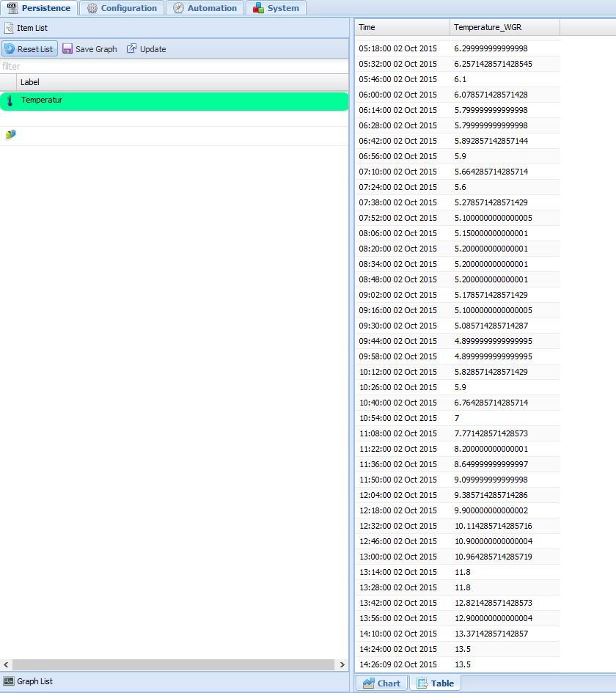The image size is (616, 693).
Task: Select row 05:46:00 02 Oct 2015
Action: pos(458,79)
